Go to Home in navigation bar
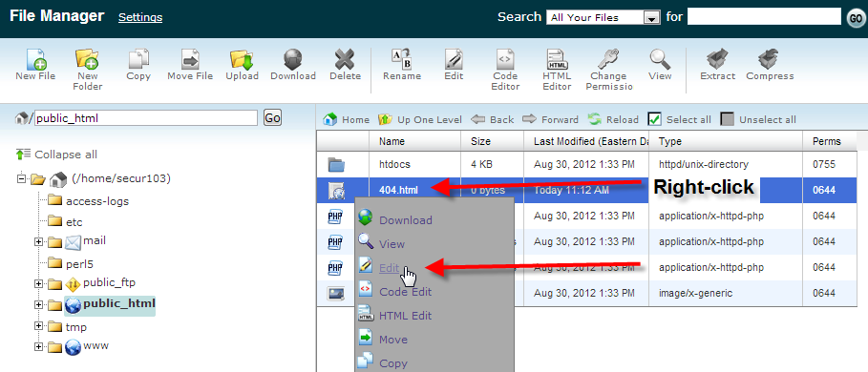The height and width of the screenshot is (372, 868). (x=346, y=119)
